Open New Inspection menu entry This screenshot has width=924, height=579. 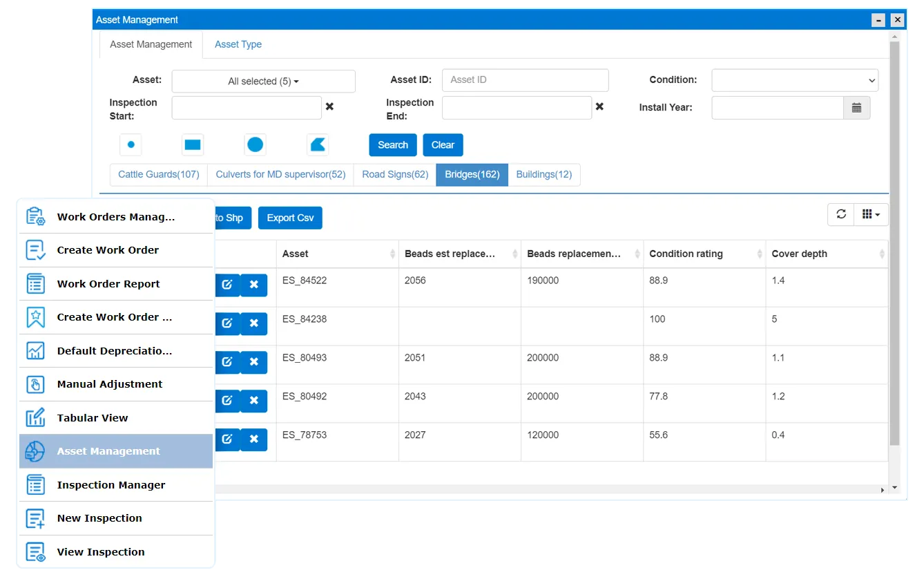[x=116, y=518]
